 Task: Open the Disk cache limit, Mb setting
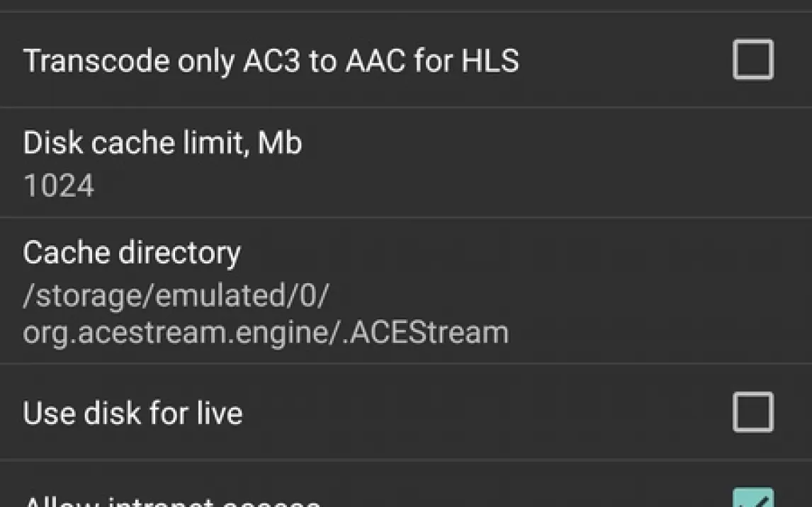[162, 143]
